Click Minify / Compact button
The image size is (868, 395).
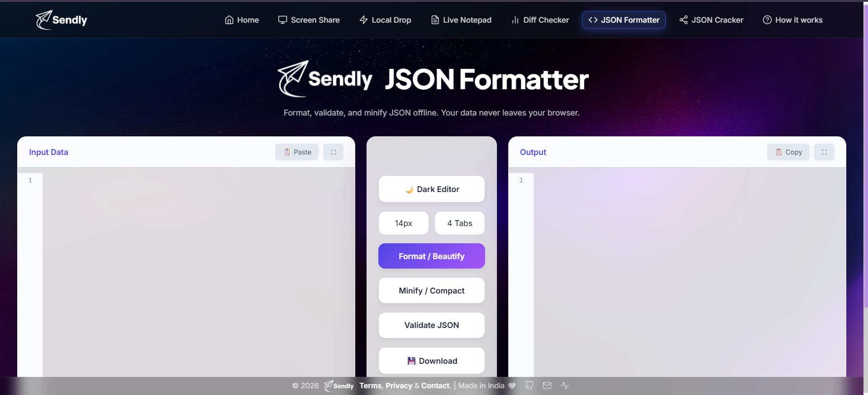coord(432,290)
